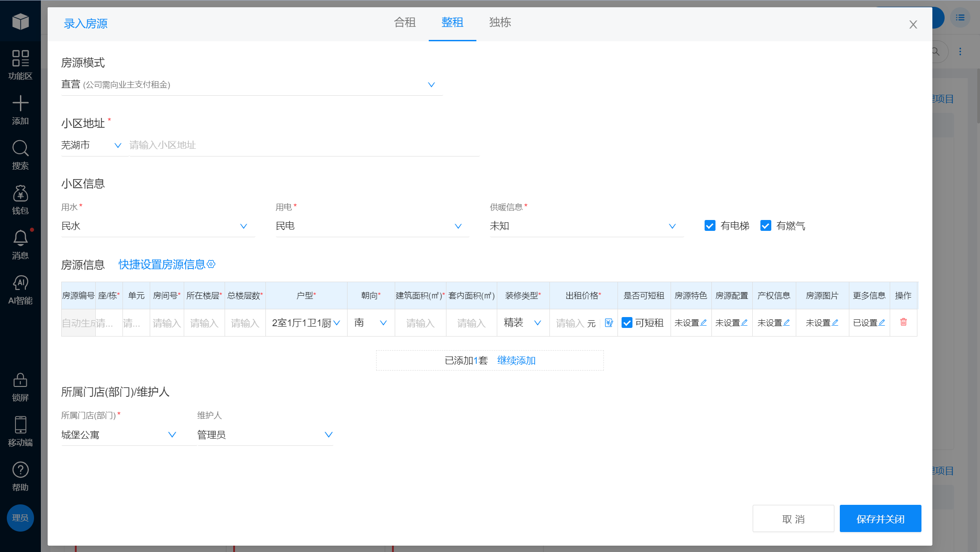This screenshot has width=980, height=552.
Task: Edit 房源配置 using its pencil icon
Action: tap(745, 322)
